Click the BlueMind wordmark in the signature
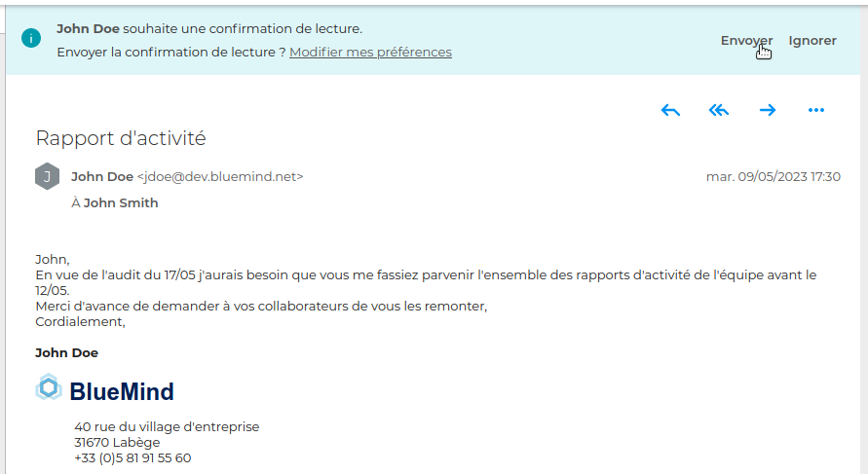 pyautogui.click(x=122, y=391)
